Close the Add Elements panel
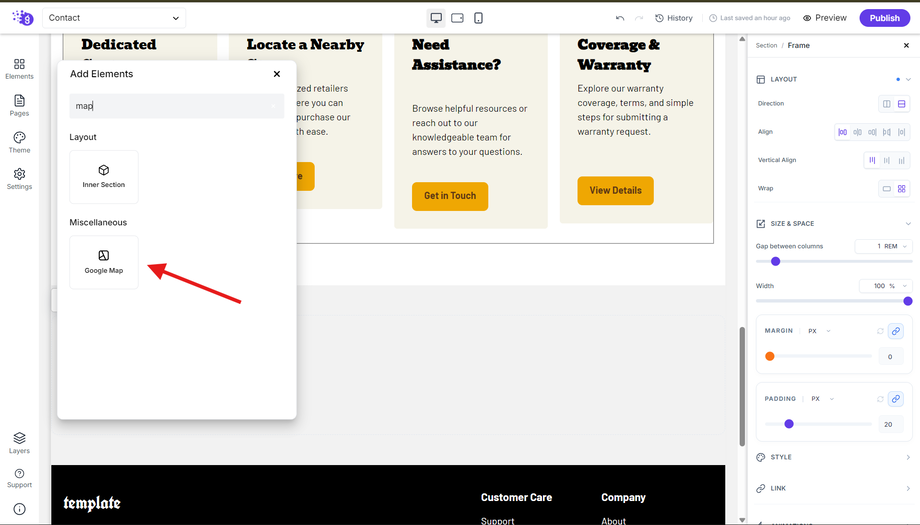Screen dimensions: 920x525 (277, 74)
